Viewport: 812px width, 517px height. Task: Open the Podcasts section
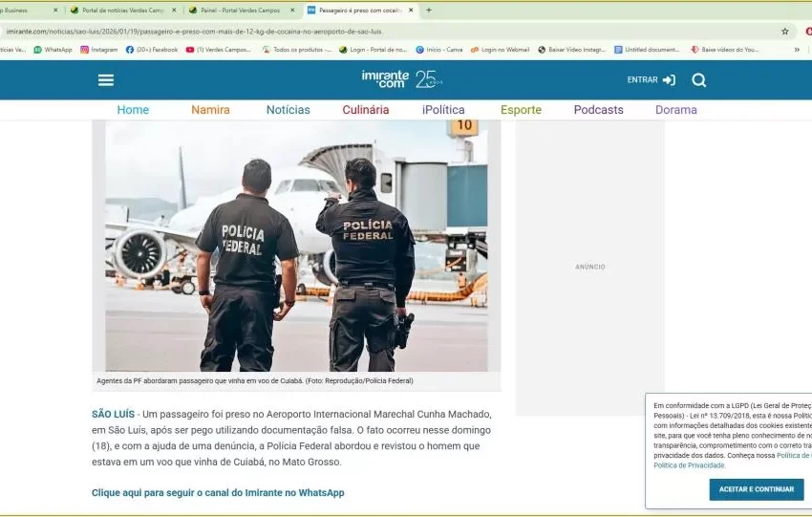pos(599,110)
